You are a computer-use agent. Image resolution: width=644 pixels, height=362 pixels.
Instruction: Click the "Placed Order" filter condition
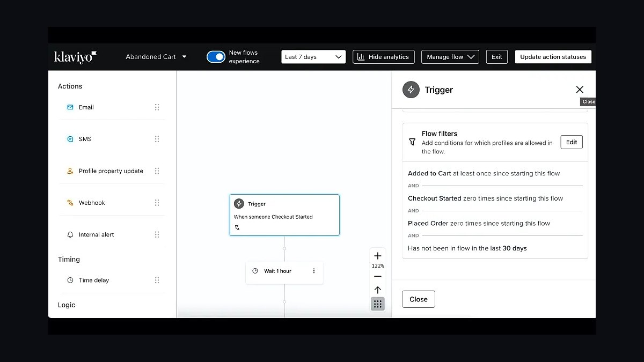point(479,224)
